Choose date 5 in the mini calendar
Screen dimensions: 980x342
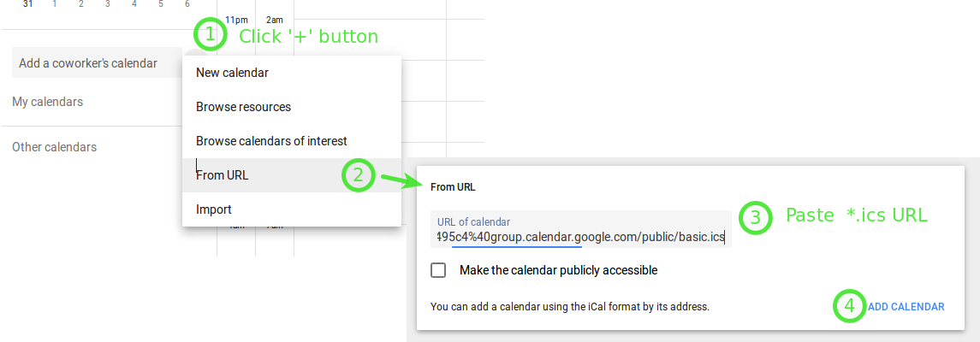[161, 5]
